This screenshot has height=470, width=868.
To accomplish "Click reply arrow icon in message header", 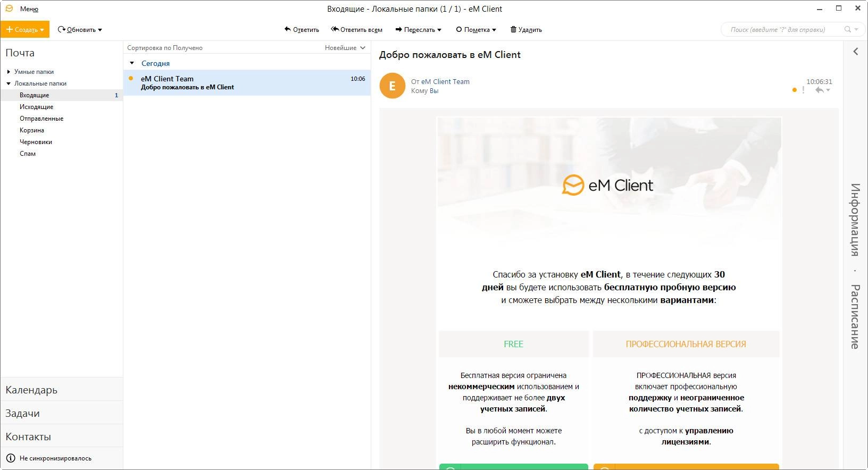I will [820, 90].
